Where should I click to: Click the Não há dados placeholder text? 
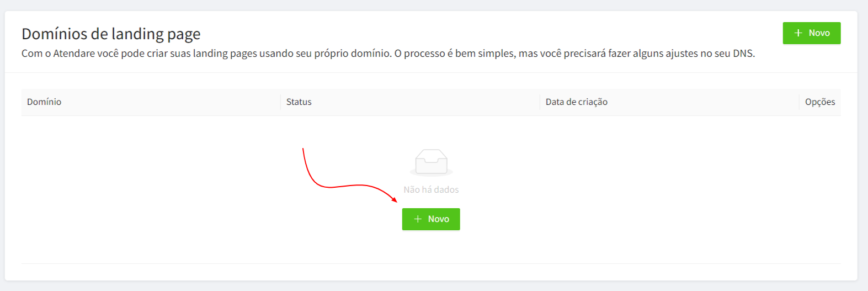(x=431, y=189)
